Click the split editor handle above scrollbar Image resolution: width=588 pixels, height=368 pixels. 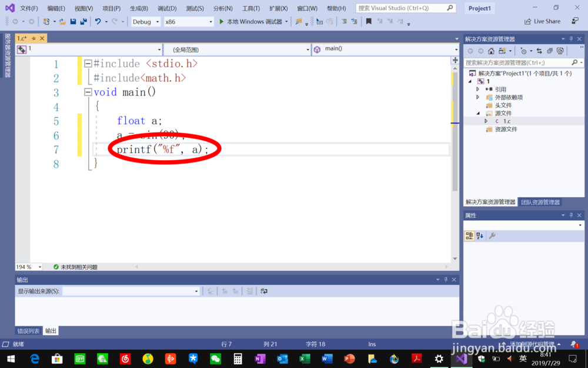coord(455,60)
